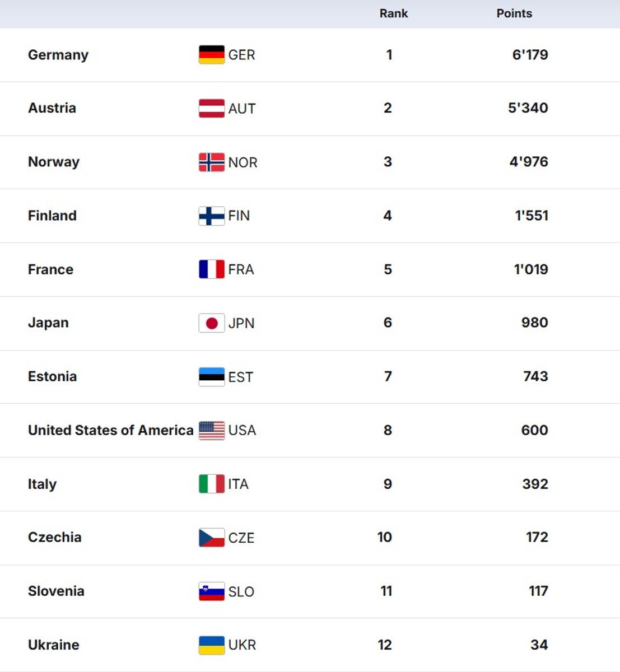Screen dimensions: 620x672
Task: Click the Italy flag icon
Action: click(212, 484)
